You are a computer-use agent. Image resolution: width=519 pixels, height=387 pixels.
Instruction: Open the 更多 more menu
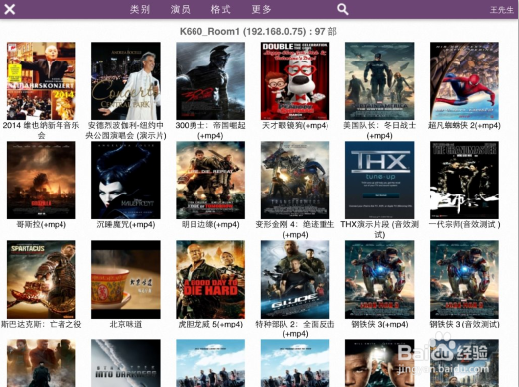[261, 9]
